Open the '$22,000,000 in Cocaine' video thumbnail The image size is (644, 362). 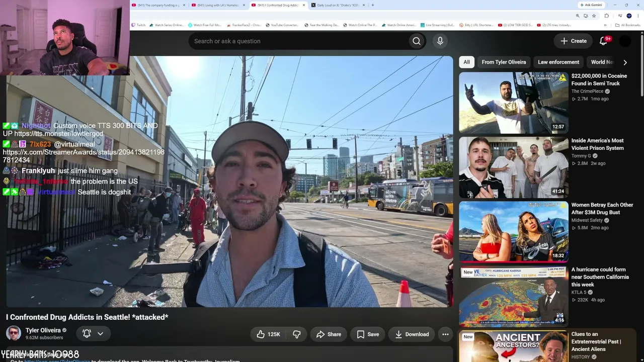[x=514, y=103]
